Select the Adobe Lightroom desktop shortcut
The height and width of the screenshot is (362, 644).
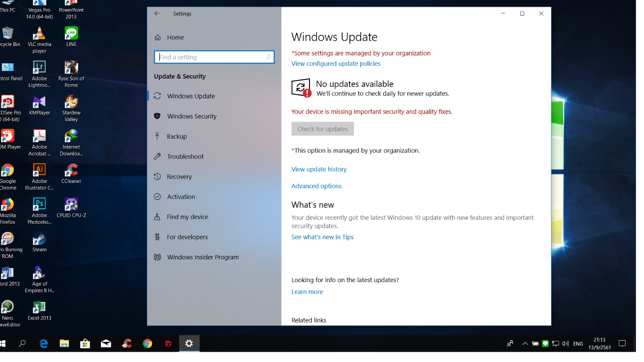tap(39, 74)
